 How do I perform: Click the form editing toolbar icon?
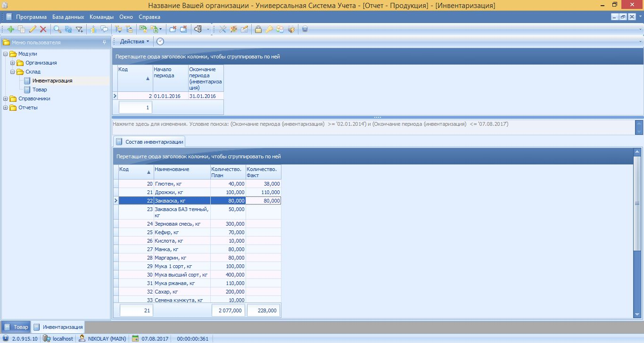pyautogui.click(x=244, y=29)
